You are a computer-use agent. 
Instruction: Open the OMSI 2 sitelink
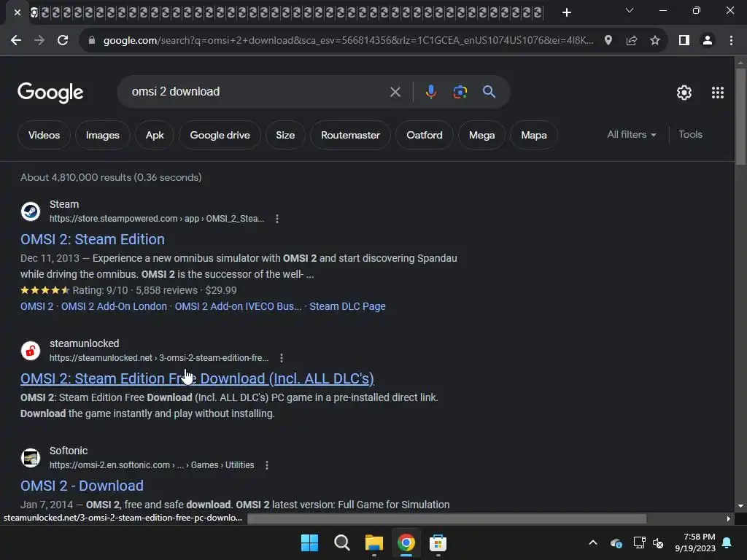(36, 306)
